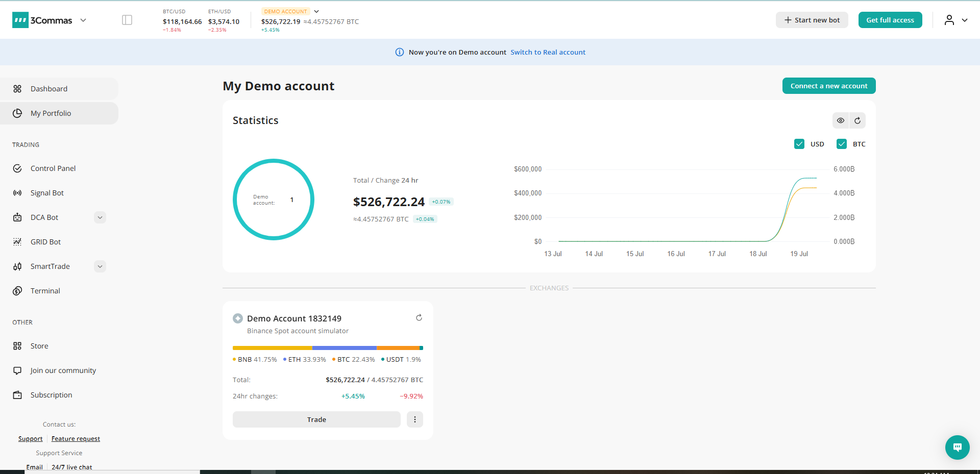Viewport: 980px width, 474px height.
Task: Click the 3Commas logo
Action: [42, 20]
